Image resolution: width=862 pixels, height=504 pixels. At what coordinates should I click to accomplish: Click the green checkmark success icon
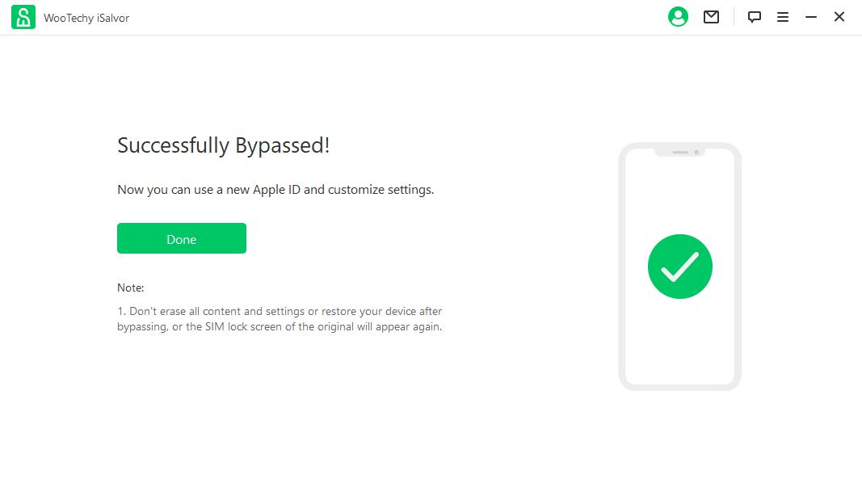pyautogui.click(x=679, y=267)
